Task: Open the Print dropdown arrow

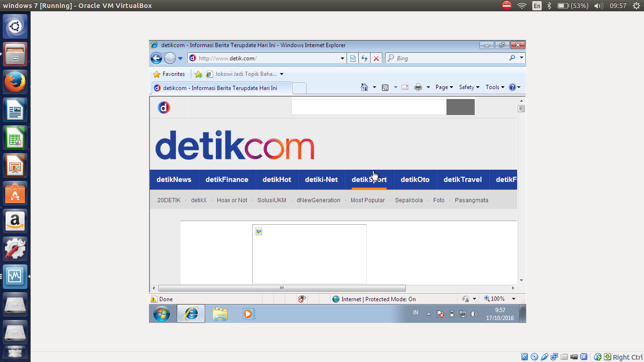Action: point(428,87)
